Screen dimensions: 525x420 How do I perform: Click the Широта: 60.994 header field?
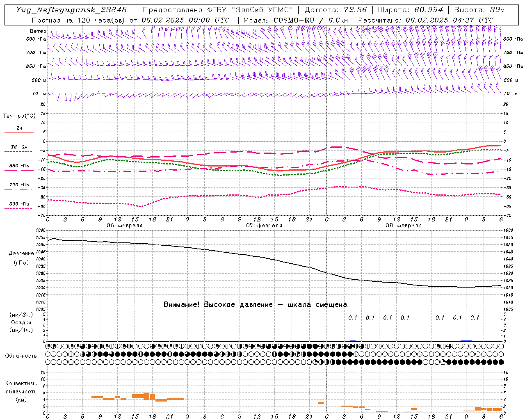411,10
